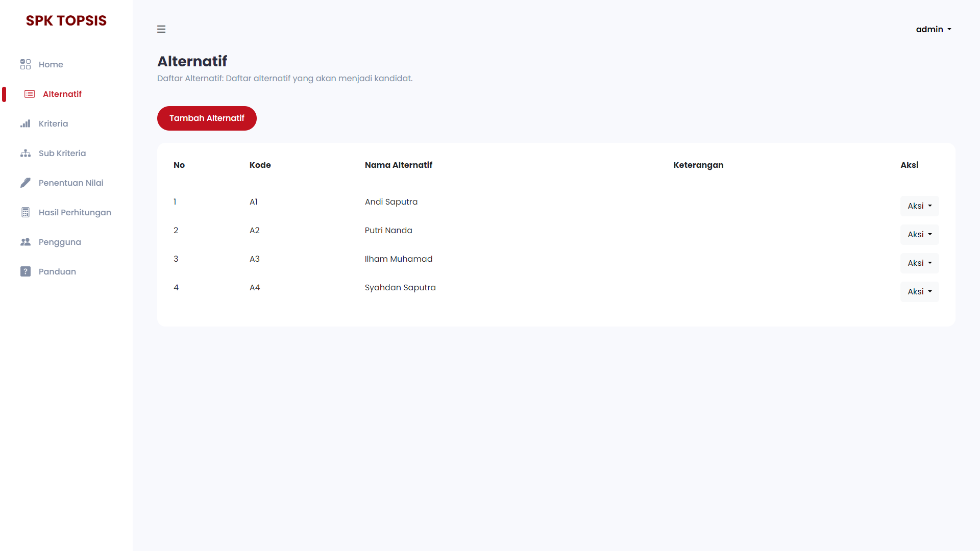980x551 pixels.
Task: Open the Aksi dropdown for Putri Nanda
Action: [x=919, y=235]
